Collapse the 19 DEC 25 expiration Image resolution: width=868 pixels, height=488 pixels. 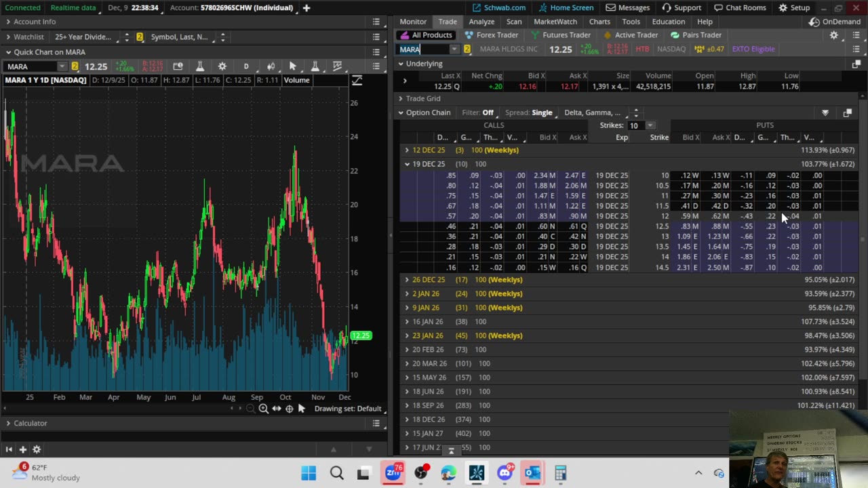[x=407, y=164]
